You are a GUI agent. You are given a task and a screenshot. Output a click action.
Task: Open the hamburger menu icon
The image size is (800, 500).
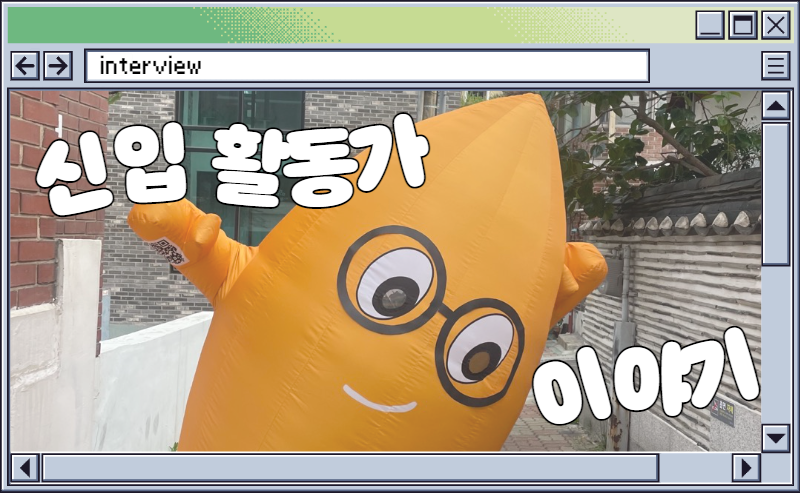click(x=776, y=65)
